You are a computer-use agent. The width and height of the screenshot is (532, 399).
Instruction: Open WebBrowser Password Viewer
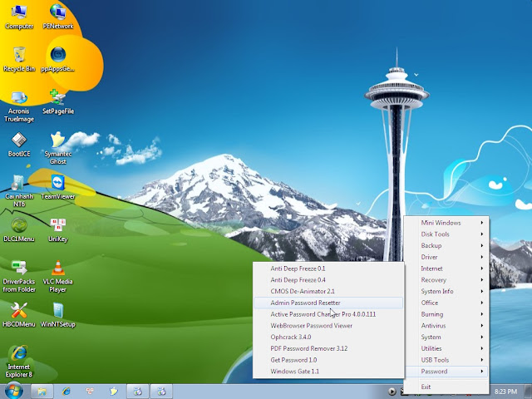tap(328, 325)
